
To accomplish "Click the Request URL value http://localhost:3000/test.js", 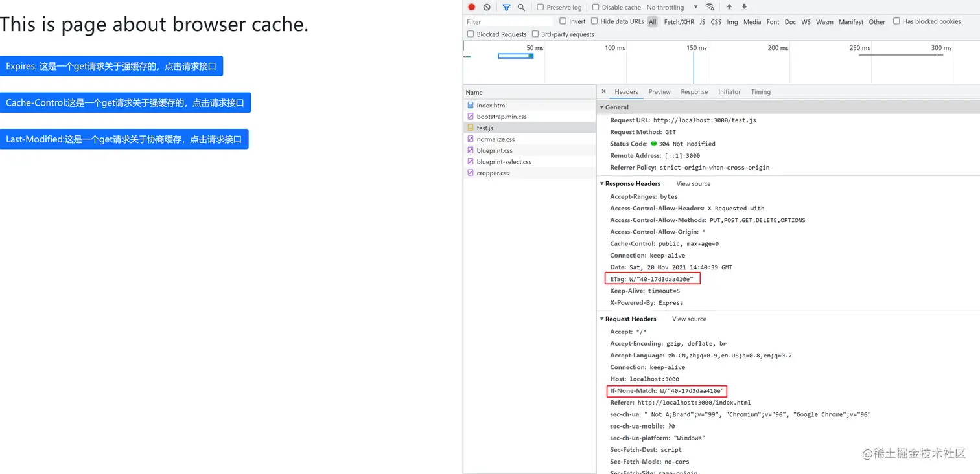I will click(705, 120).
